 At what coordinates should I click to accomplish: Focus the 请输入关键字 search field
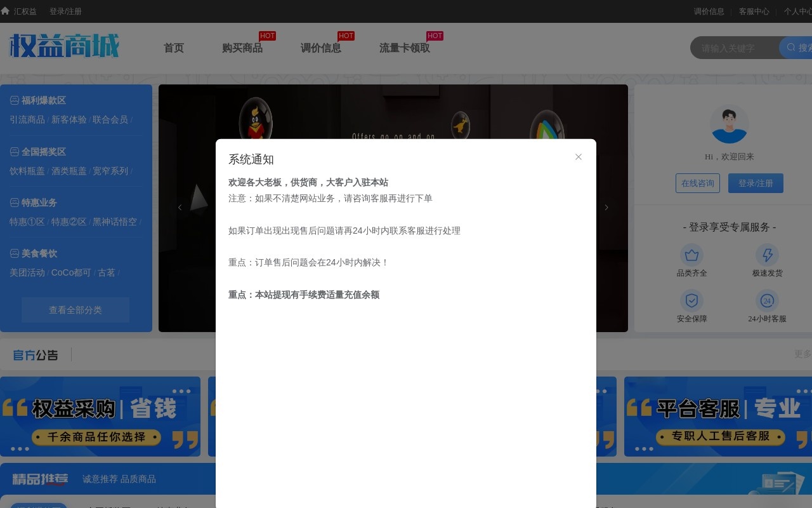(x=736, y=48)
